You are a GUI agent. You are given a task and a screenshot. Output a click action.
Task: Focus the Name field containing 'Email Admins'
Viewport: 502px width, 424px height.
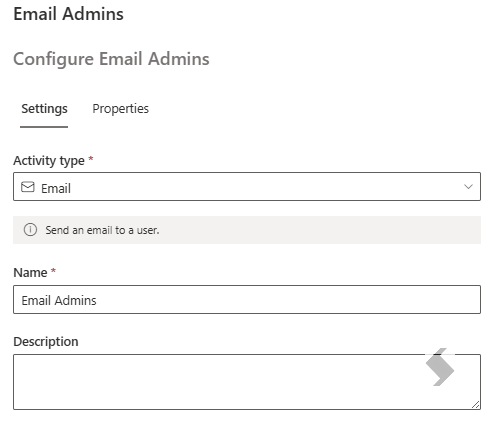tap(247, 299)
